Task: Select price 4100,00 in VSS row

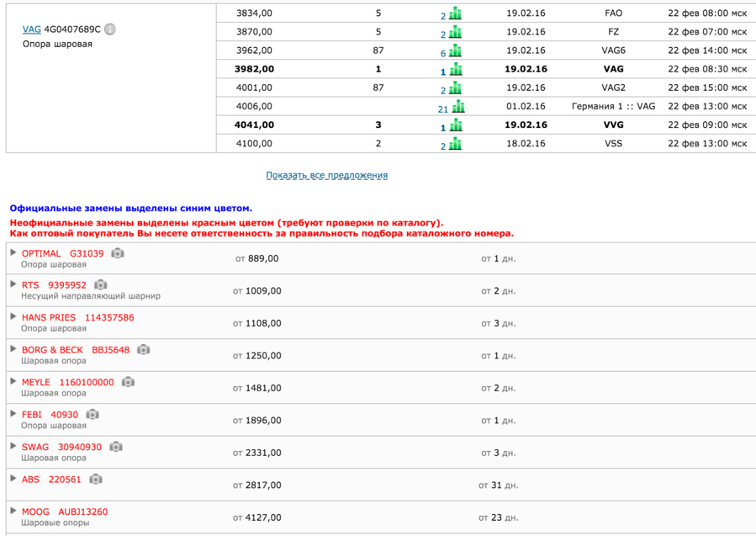Action: pos(254,143)
